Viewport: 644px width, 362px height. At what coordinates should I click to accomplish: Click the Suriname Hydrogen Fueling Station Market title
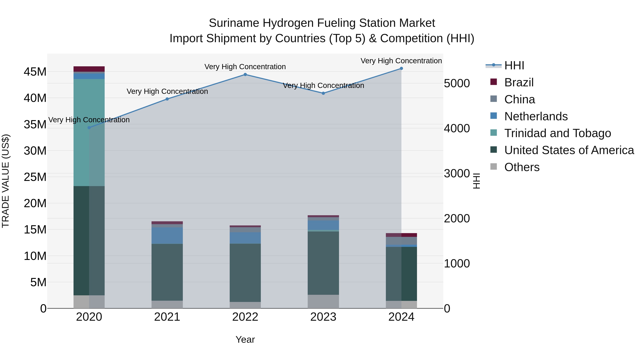pyautogui.click(x=322, y=23)
